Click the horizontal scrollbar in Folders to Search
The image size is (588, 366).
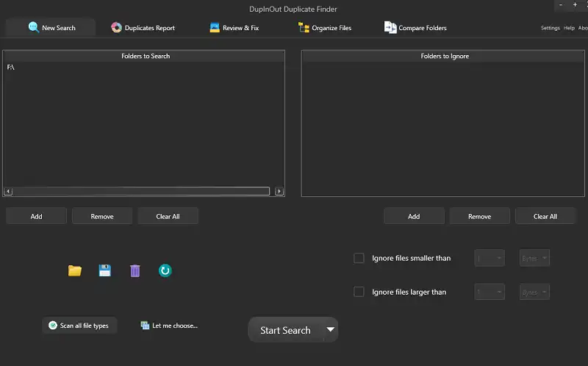[140, 191]
